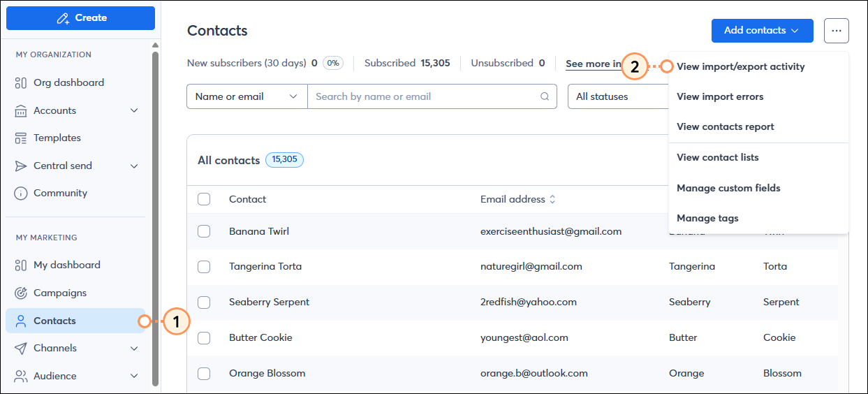This screenshot has height=394, width=868.
Task: Click the Search by name or email field
Action: coord(432,96)
